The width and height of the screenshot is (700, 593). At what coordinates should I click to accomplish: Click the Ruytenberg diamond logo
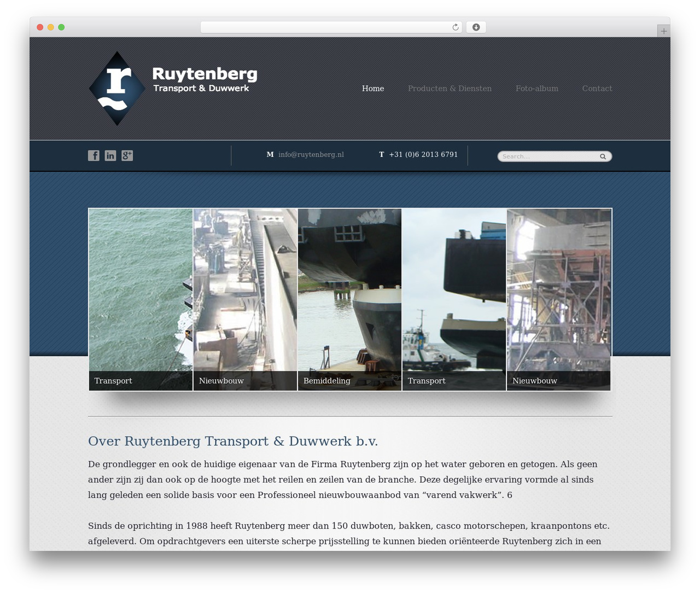tap(117, 88)
